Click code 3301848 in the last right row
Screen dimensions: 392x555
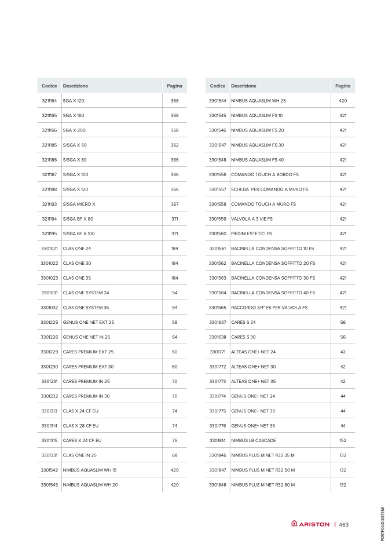[x=218, y=484]
